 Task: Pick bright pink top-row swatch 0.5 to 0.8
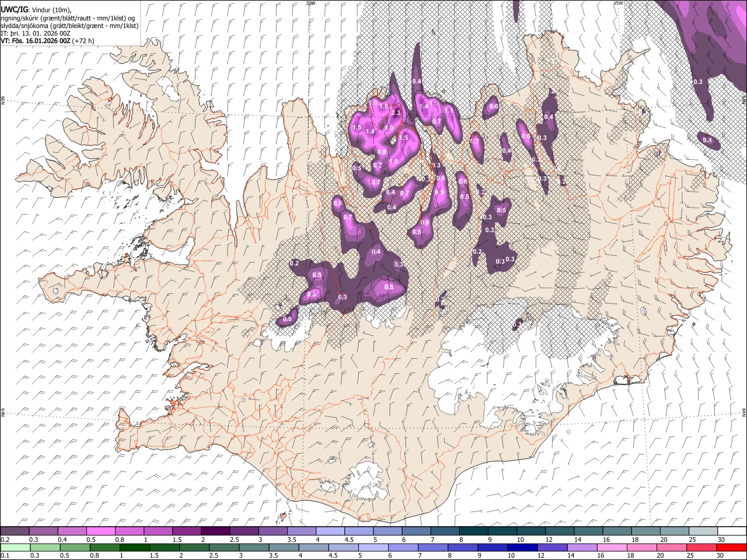[100, 531]
